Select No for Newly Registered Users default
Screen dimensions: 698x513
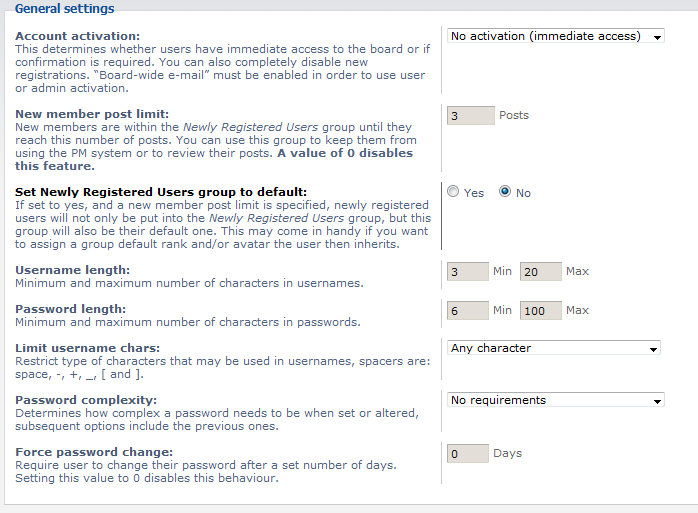505,193
